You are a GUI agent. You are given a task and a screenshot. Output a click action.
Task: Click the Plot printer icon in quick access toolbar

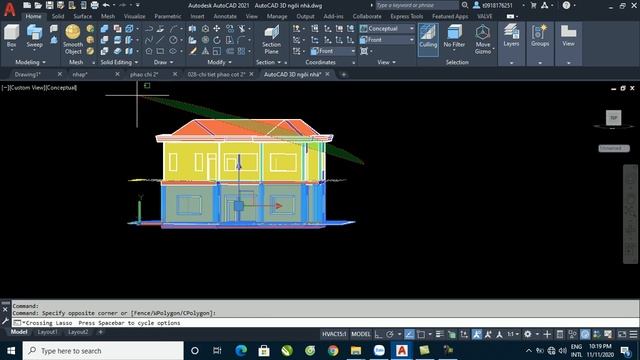pos(94,5)
